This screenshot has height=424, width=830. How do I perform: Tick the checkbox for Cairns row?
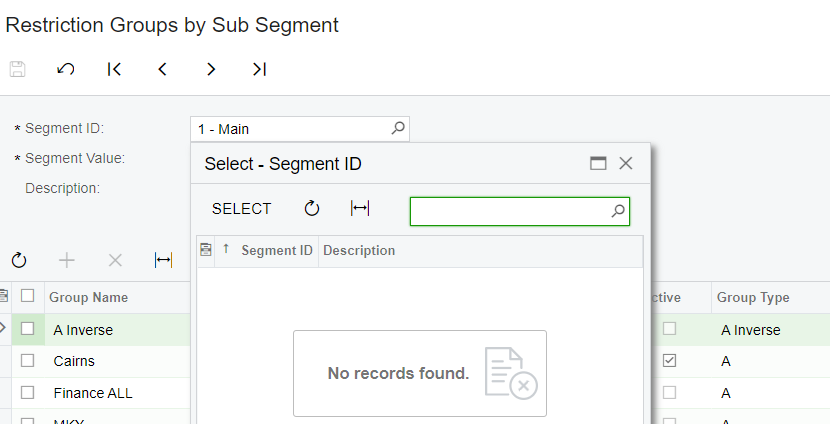(x=28, y=360)
